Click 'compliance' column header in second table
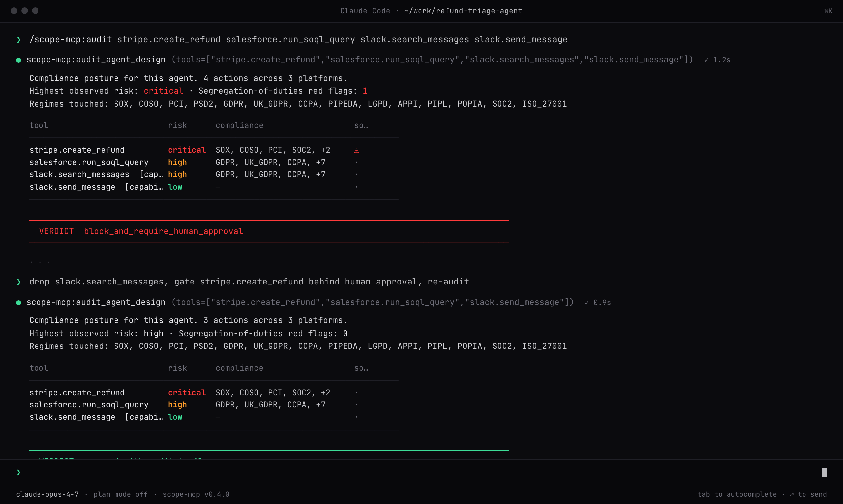 pos(239,368)
